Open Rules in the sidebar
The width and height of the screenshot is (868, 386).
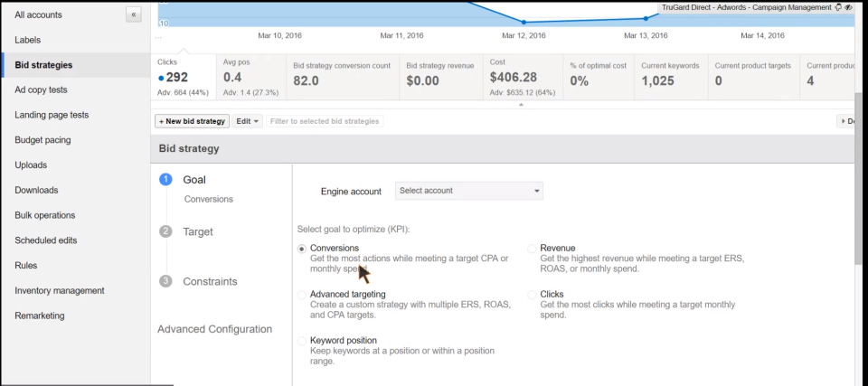click(x=26, y=265)
